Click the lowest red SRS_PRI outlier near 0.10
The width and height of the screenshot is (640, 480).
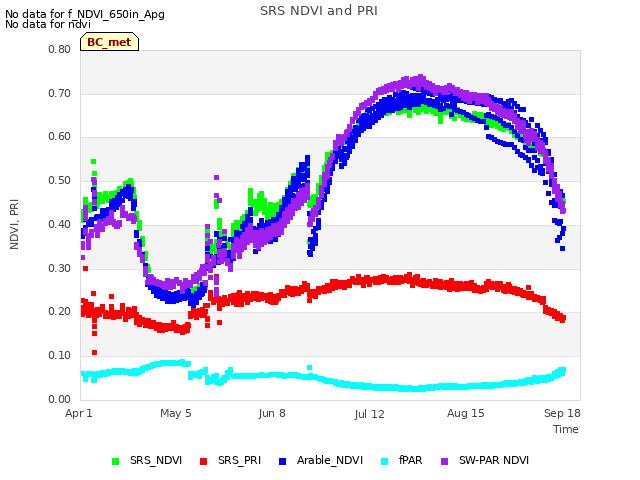[95, 352]
